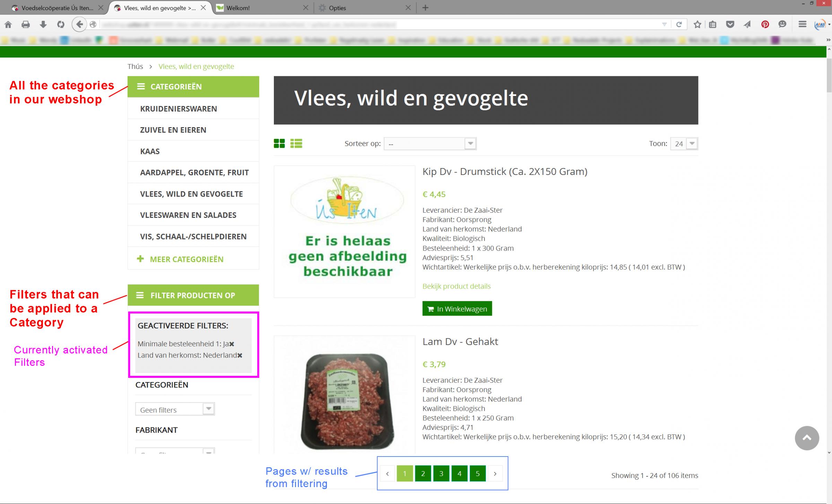Open the browser hamburger menu
Image resolution: width=832 pixels, height=504 pixels.
coord(802,24)
